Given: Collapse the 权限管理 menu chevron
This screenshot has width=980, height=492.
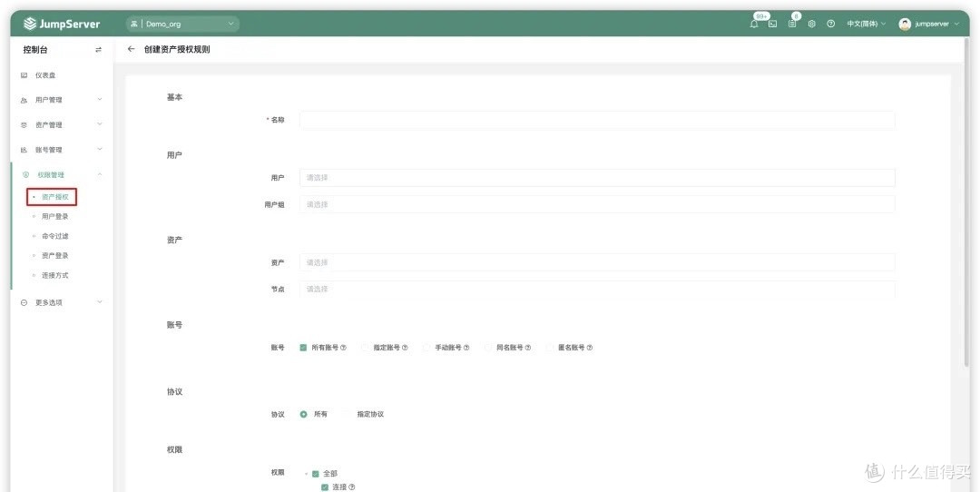Looking at the screenshot, I should click(x=100, y=174).
